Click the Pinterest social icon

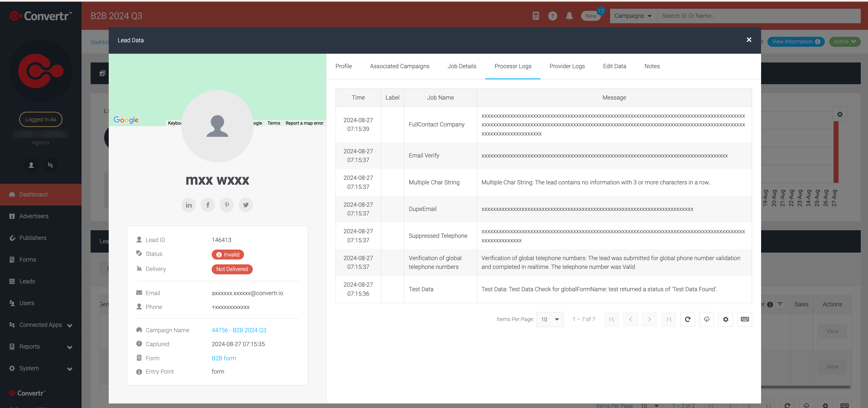click(x=227, y=205)
